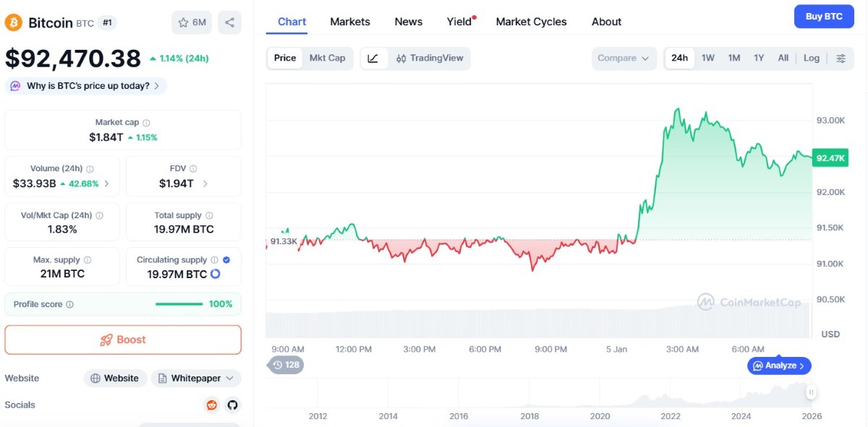The height and width of the screenshot is (427, 868).
Task: Expand Volume (24h) details chevron
Action: point(107,184)
